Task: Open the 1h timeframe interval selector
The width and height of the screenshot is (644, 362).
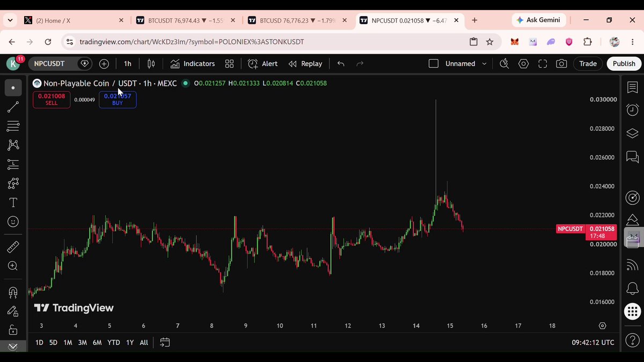Action: tap(128, 64)
